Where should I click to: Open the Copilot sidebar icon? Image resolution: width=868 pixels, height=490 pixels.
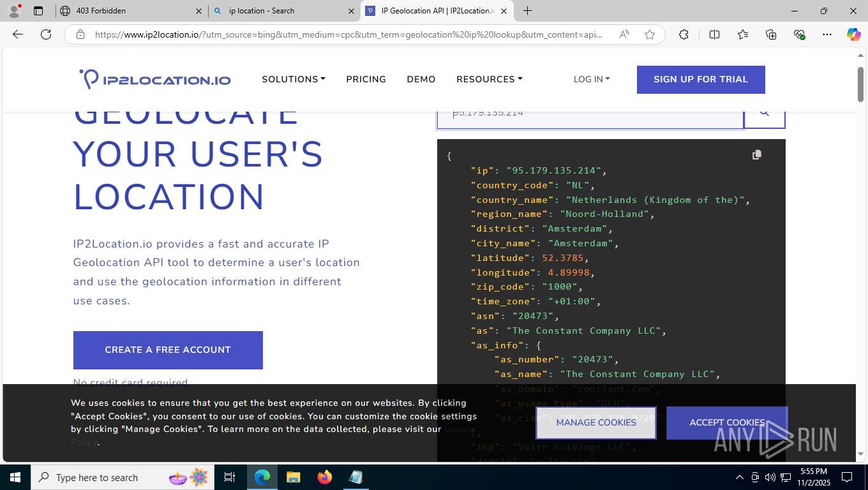pyautogui.click(x=853, y=34)
